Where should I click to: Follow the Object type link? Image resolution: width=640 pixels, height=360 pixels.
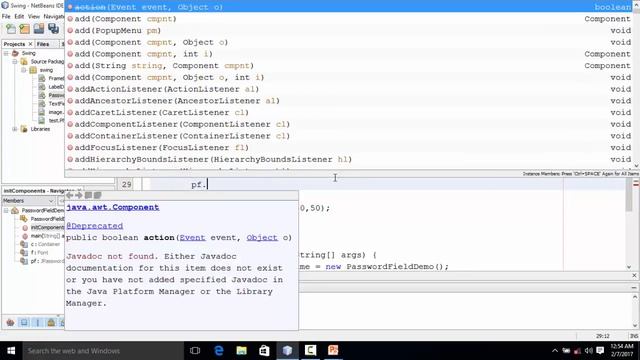pyautogui.click(x=262, y=238)
